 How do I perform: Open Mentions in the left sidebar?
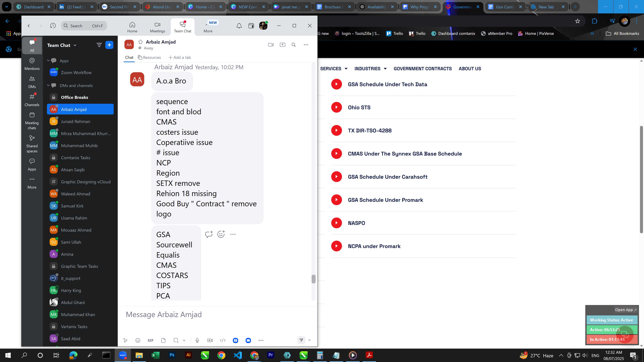click(32, 64)
